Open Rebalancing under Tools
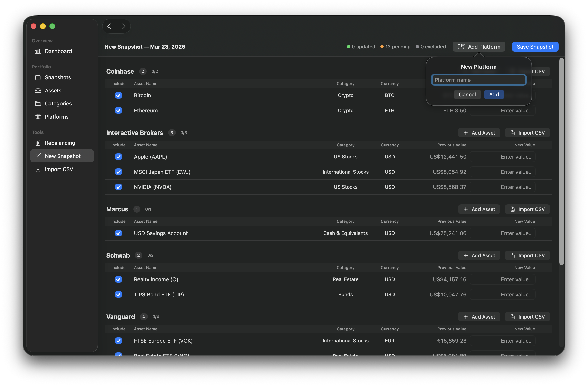This screenshot has height=386, width=588. click(x=62, y=143)
